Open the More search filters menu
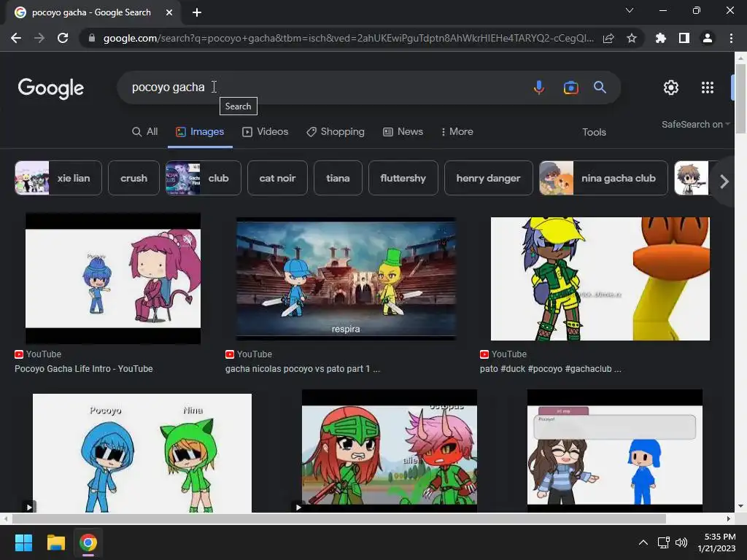 coord(457,131)
